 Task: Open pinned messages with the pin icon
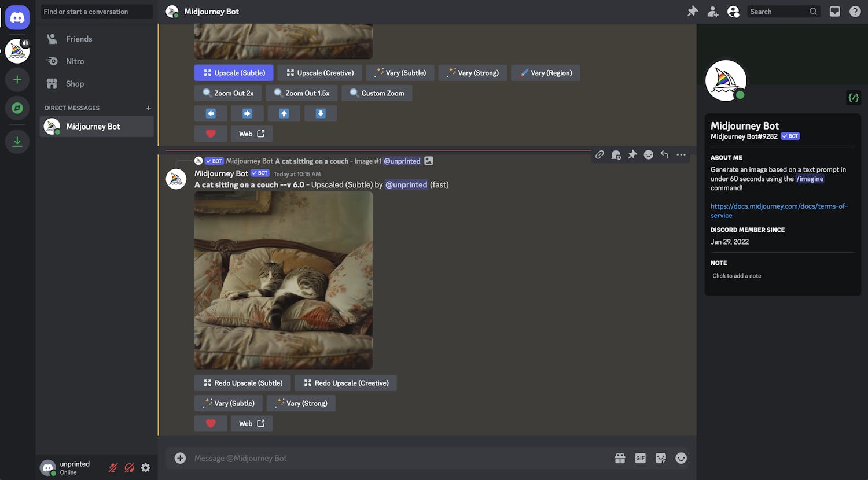[x=692, y=12]
